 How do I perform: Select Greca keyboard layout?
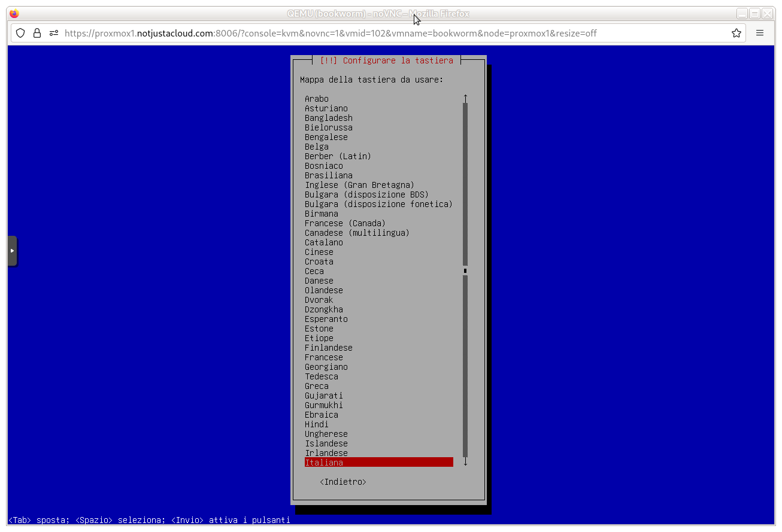[317, 386]
